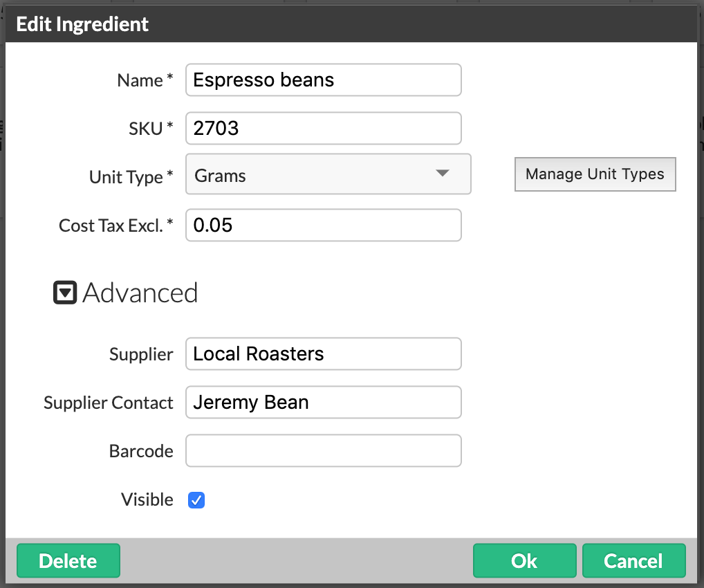Click the Name label
Screen dimensions: 704x588
[x=145, y=80]
